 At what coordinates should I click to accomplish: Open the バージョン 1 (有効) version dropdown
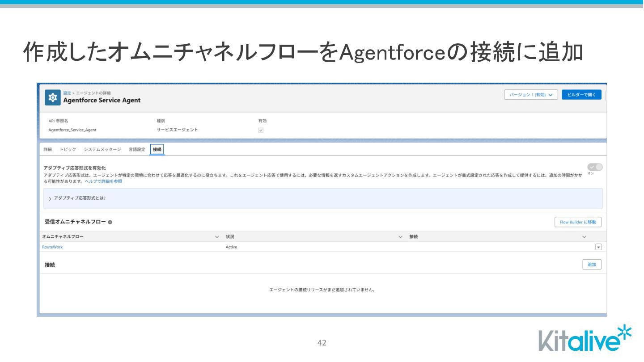531,95
